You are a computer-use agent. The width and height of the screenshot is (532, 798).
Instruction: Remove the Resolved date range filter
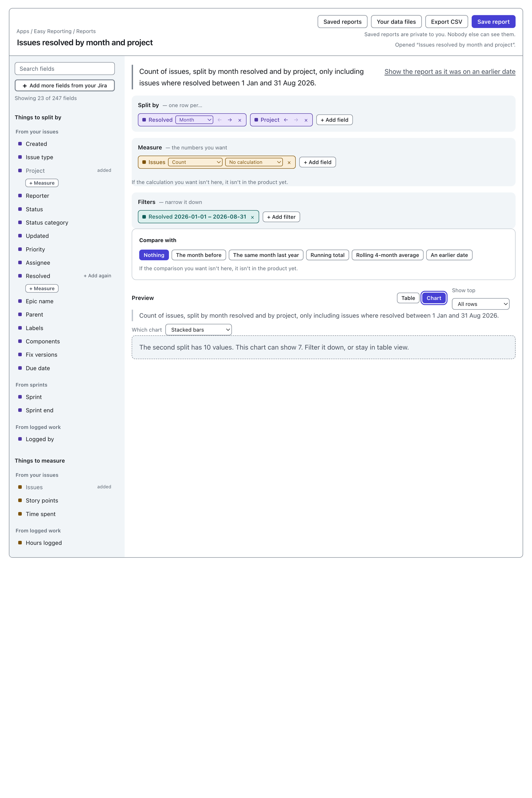click(x=252, y=217)
